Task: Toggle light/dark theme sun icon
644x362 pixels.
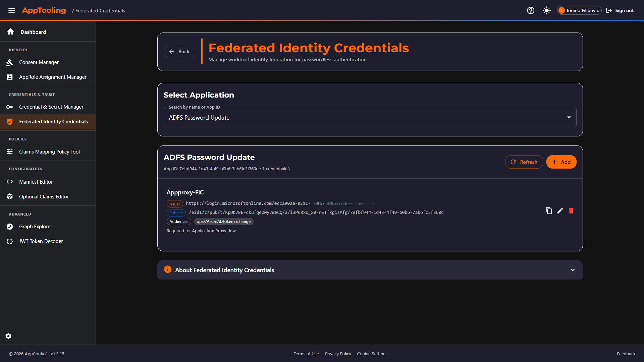Action: click(547, 10)
